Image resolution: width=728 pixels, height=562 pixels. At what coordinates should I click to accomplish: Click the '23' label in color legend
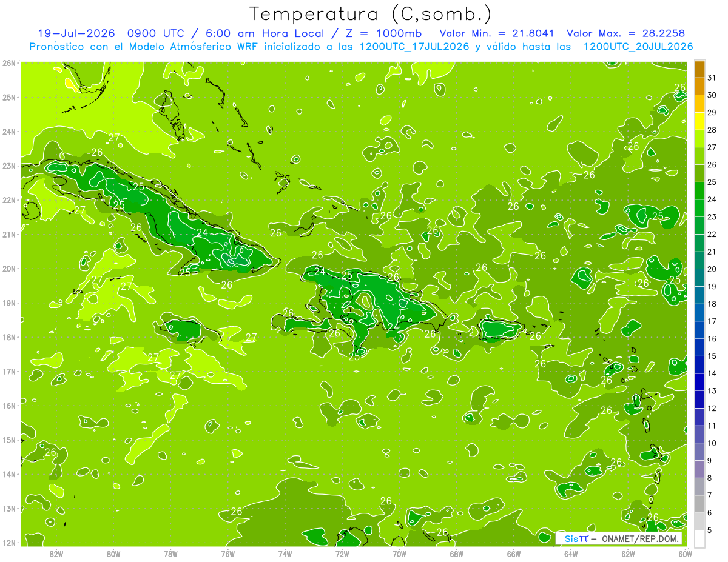pos(712,217)
